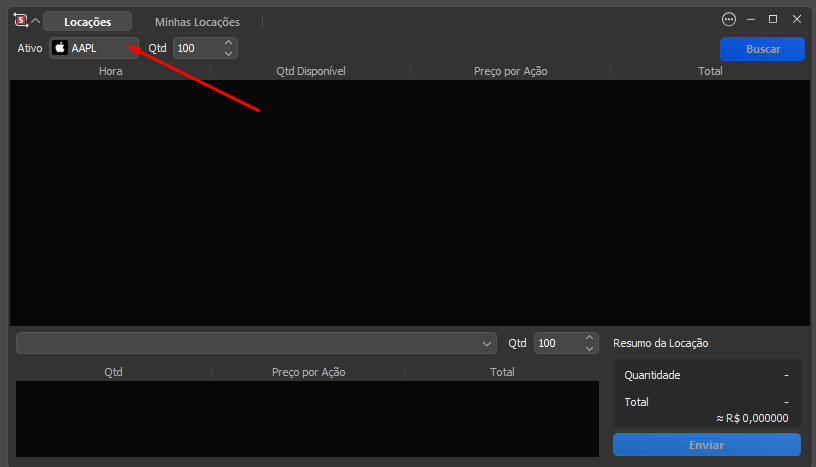
Task: Collapse the panel with the up chevron
Action: point(35,21)
